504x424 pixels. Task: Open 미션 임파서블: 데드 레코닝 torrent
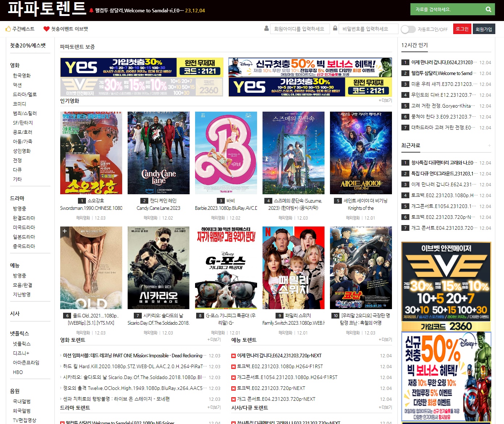[x=135, y=356]
